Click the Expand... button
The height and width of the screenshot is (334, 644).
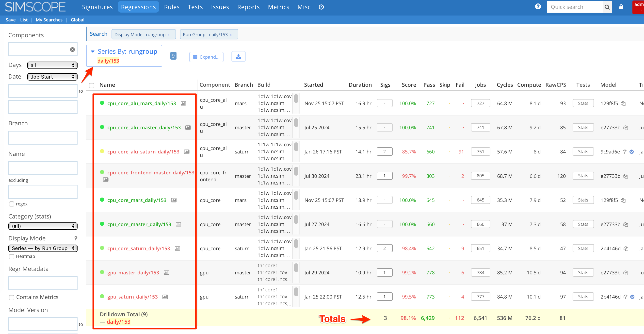pos(206,57)
